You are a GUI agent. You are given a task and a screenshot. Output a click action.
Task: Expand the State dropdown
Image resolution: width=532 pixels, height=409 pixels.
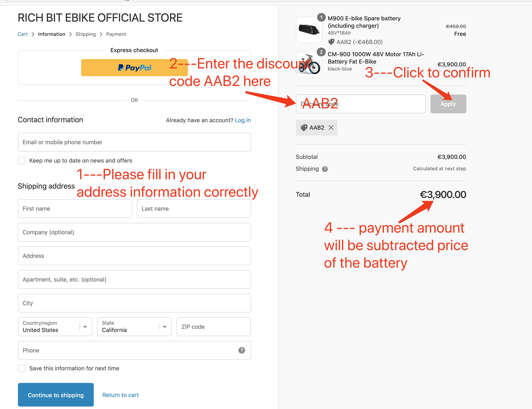[x=134, y=327]
